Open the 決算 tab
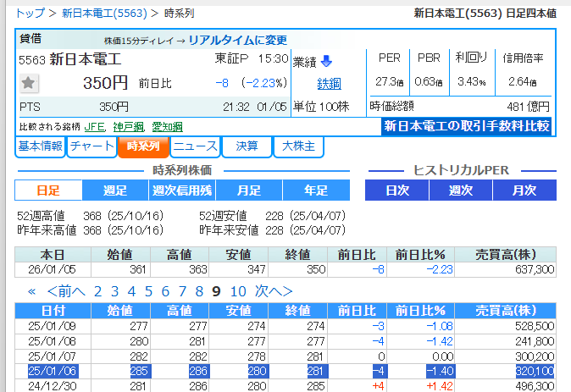 [x=247, y=146]
